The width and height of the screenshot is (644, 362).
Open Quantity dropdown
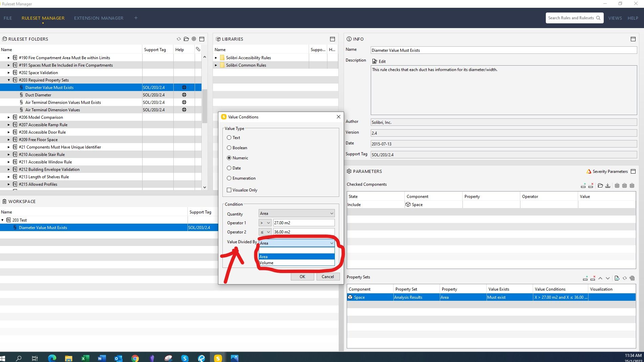point(297,213)
